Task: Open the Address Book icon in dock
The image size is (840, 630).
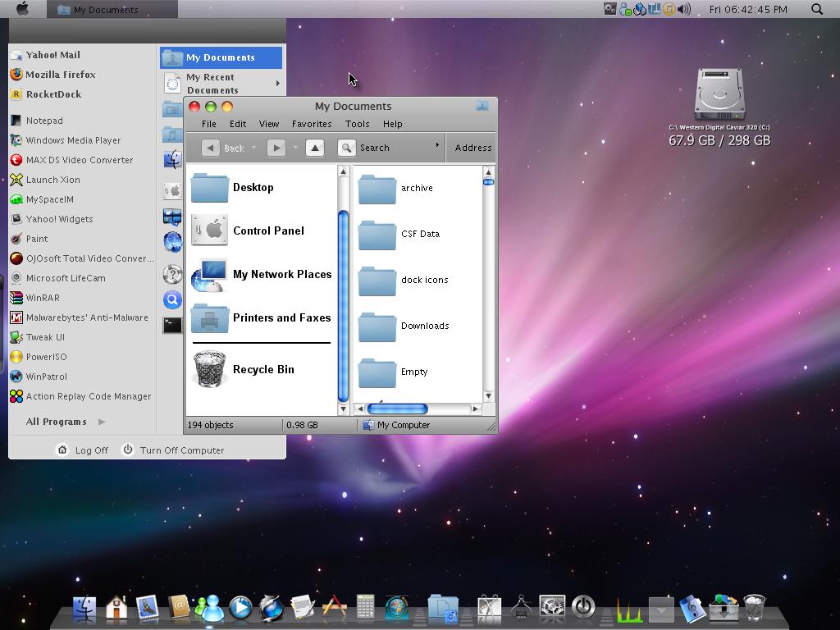Action: coord(178,608)
